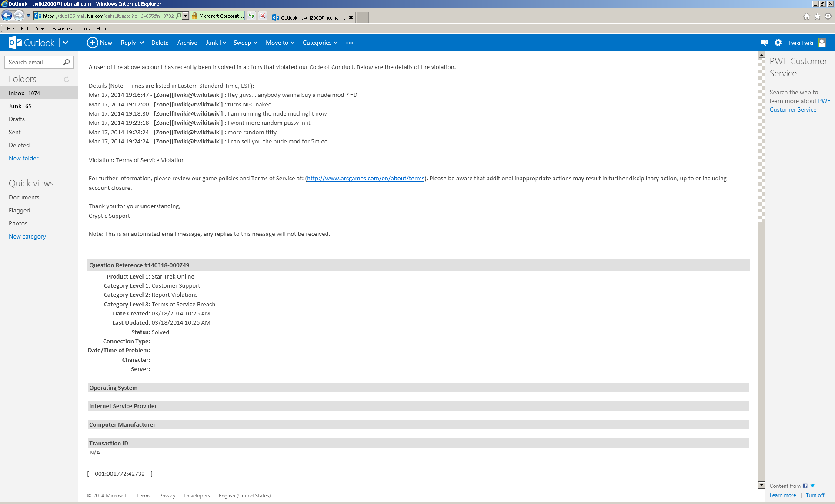The image size is (835, 504).
Task: Open the Categories dropdown
Action: tap(320, 43)
